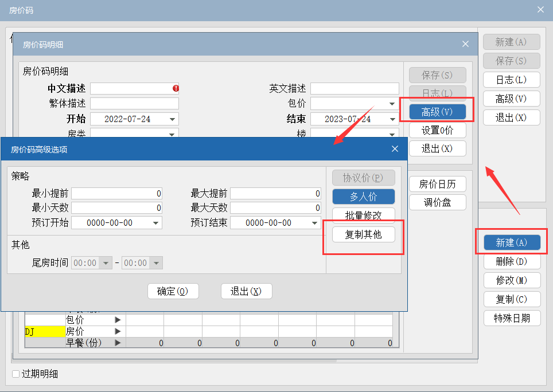Click 高级(V) in the 房价码明细 window
The width and height of the screenshot is (553, 392).
pos(437,112)
